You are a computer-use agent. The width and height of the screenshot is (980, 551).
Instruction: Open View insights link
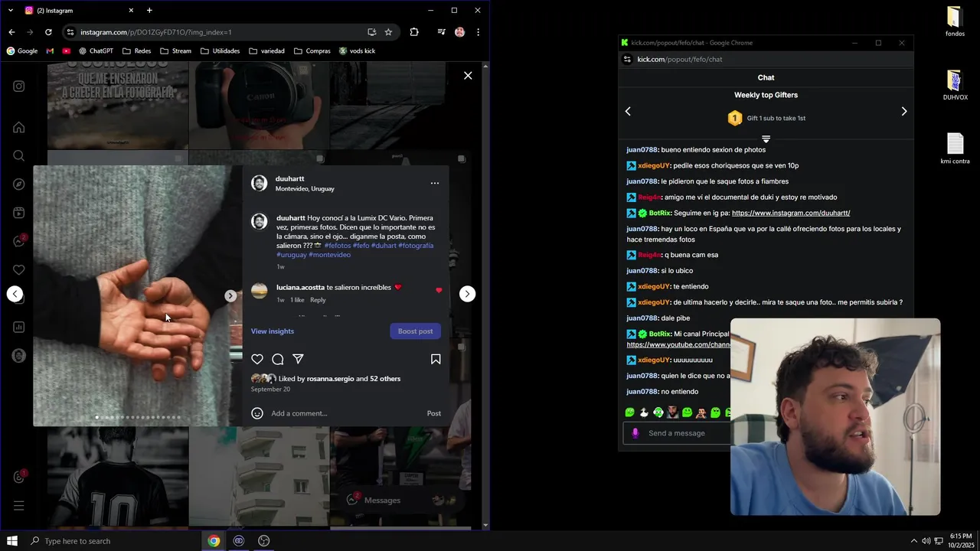tap(273, 331)
